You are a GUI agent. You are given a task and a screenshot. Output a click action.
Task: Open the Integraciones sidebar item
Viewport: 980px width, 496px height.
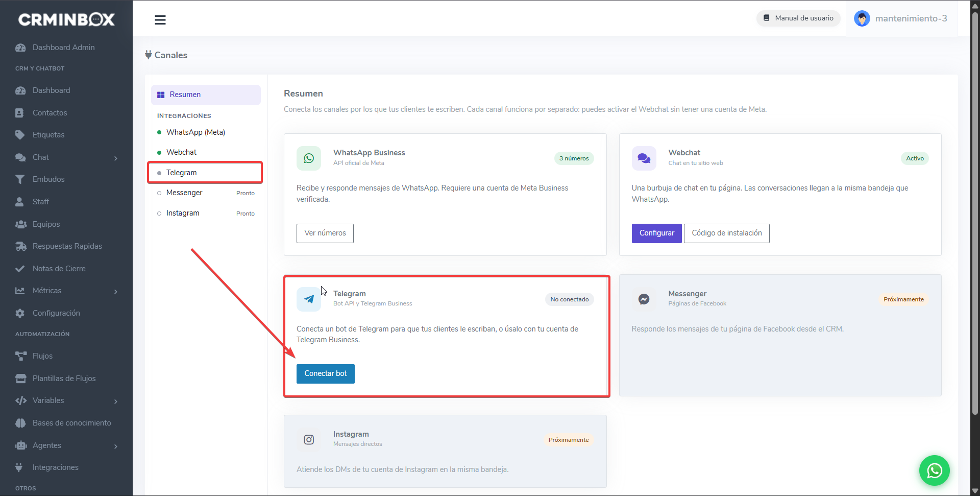[x=55, y=467]
